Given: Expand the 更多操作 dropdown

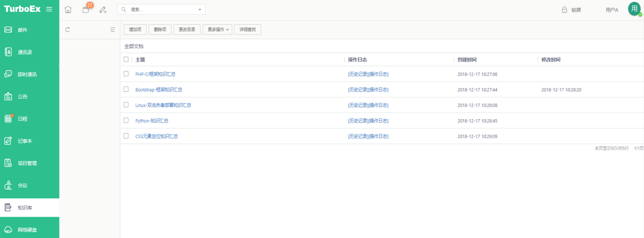Looking at the screenshot, I should click(218, 30).
